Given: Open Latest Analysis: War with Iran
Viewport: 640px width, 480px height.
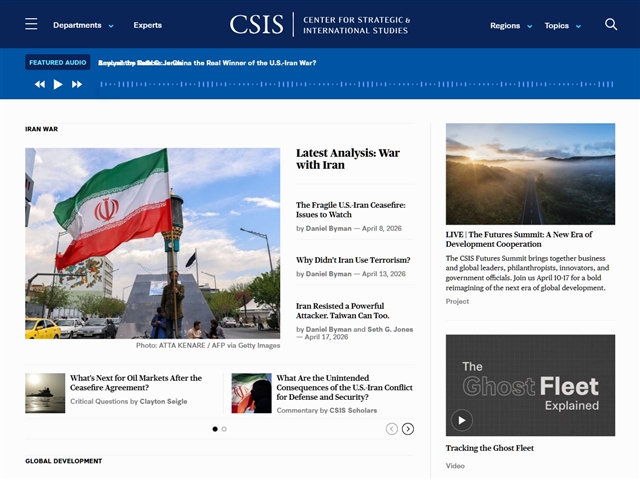Looking at the screenshot, I should tap(348, 159).
